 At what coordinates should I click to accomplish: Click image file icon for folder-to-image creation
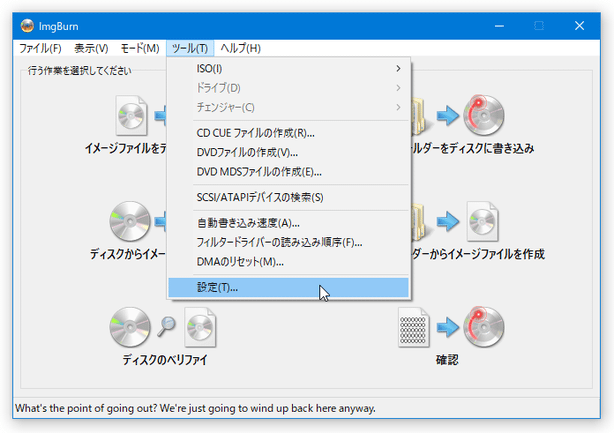(x=482, y=222)
